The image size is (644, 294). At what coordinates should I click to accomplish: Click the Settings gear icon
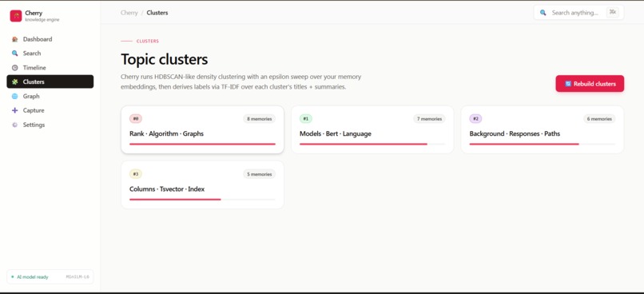[x=15, y=125]
